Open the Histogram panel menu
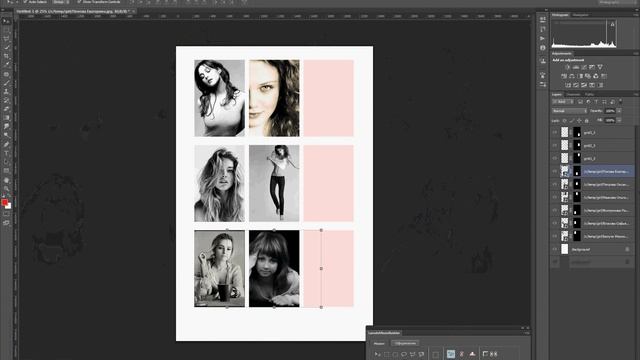The height and width of the screenshot is (360, 640). tap(636, 15)
